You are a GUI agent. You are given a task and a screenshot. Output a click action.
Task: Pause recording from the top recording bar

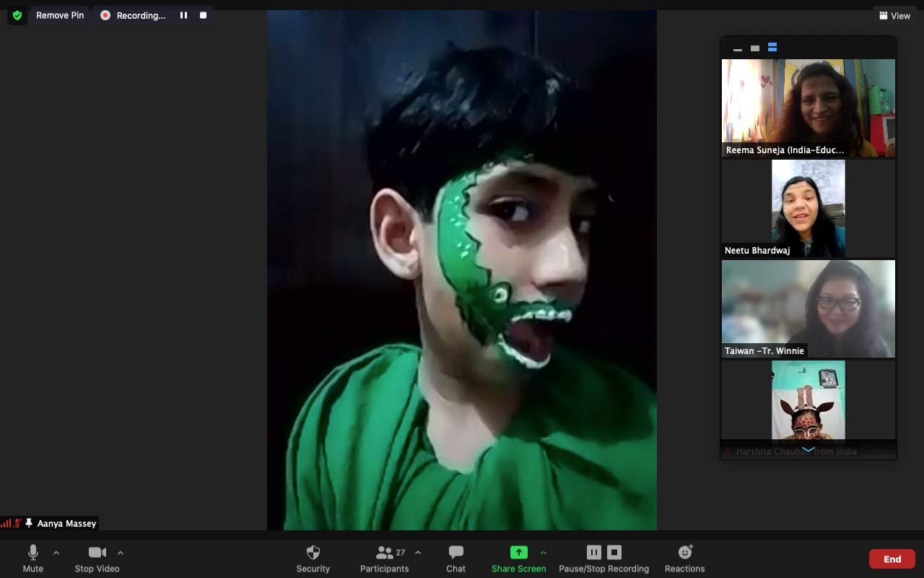pyautogui.click(x=183, y=15)
